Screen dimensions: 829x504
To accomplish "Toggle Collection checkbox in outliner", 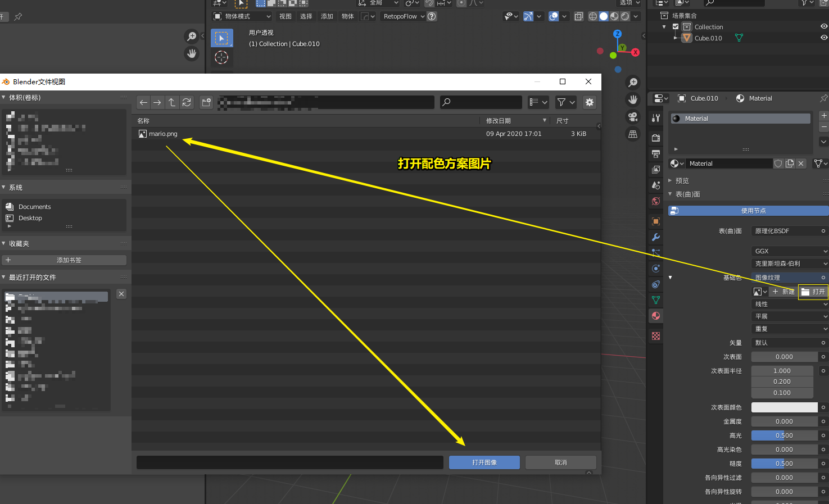I will tap(676, 26).
